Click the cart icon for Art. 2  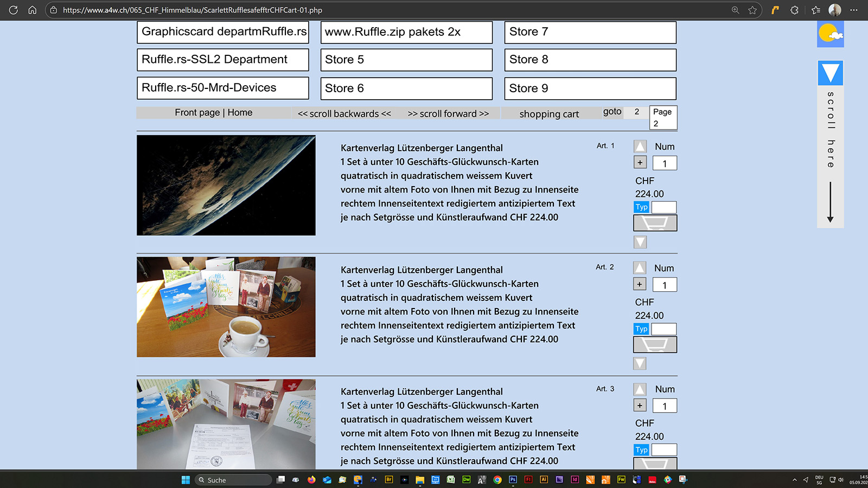655,344
